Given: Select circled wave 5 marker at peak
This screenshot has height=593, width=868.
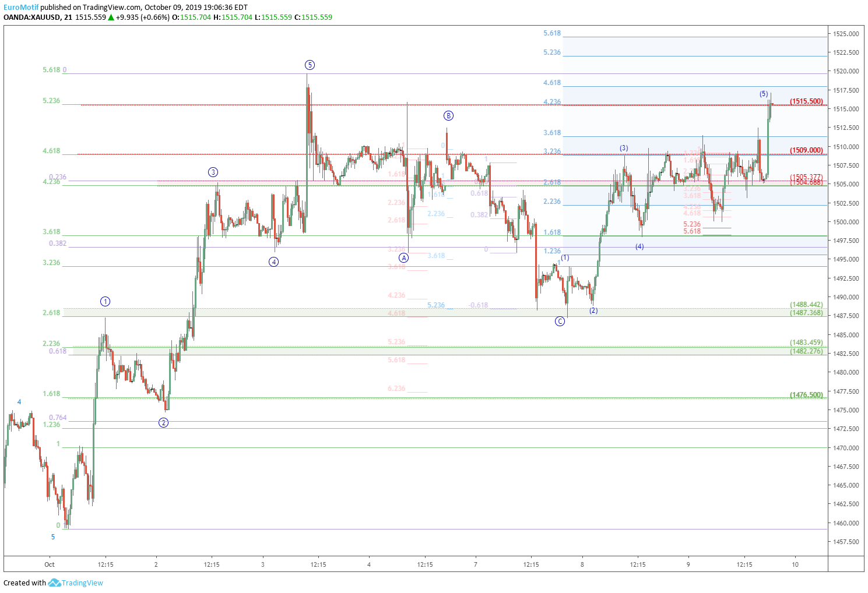Looking at the screenshot, I should tap(310, 65).
